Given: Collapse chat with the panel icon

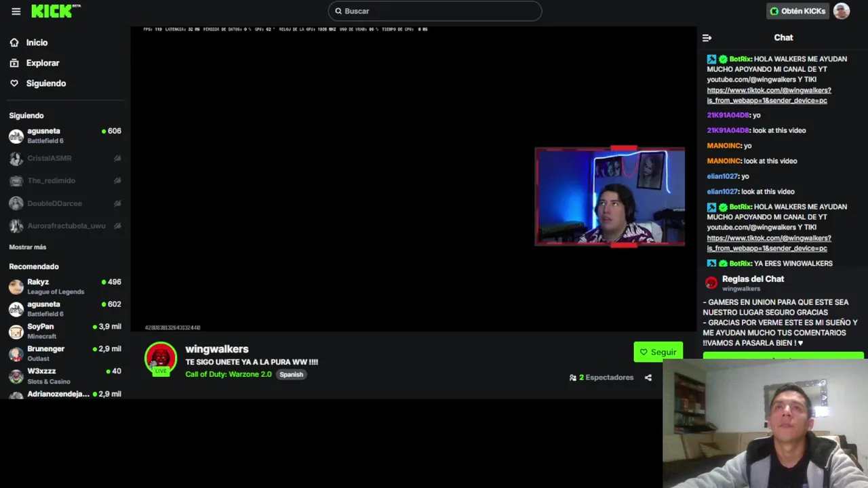Looking at the screenshot, I should tap(707, 38).
